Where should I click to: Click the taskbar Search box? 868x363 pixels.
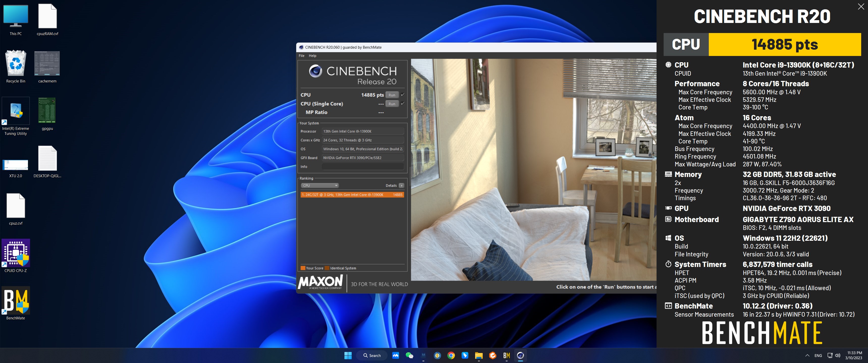[372, 355]
